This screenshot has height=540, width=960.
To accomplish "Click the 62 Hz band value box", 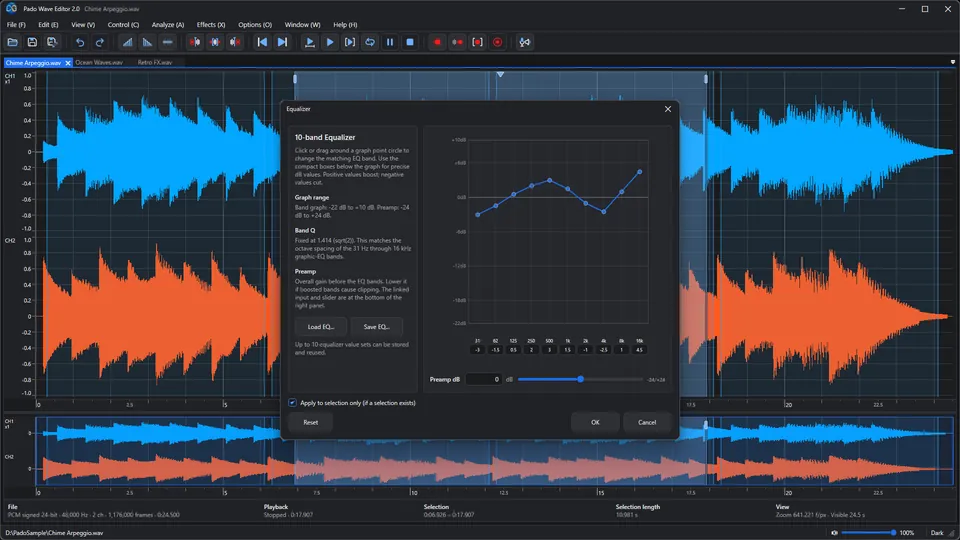I will [x=495, y=350].
